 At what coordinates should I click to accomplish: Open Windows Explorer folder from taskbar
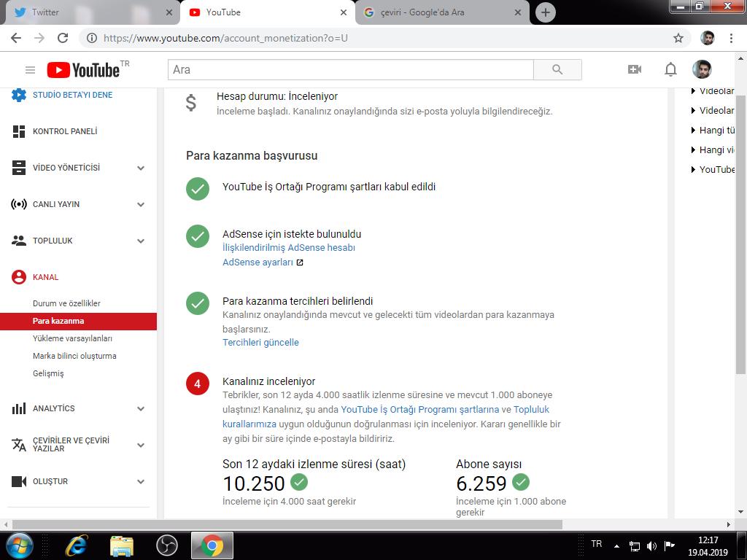click(x=122, y=545)
